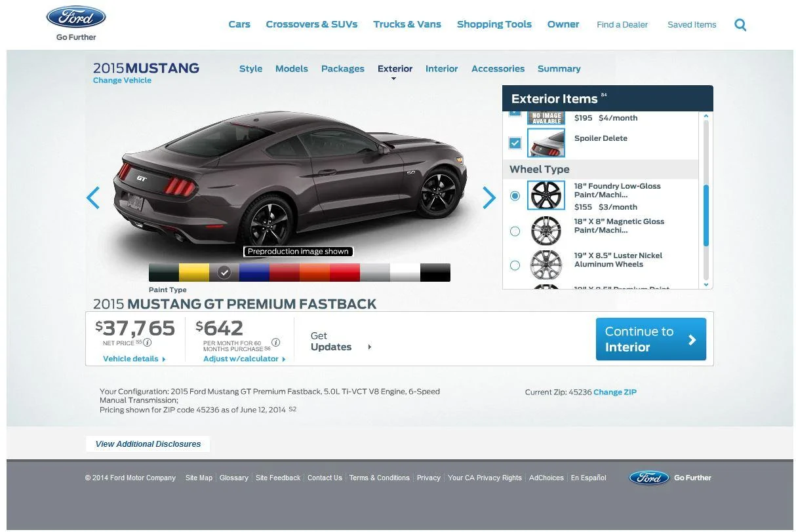The image size is (796, 532).
Task: Open Shopping Tools menu
Action: click(494, 24)
